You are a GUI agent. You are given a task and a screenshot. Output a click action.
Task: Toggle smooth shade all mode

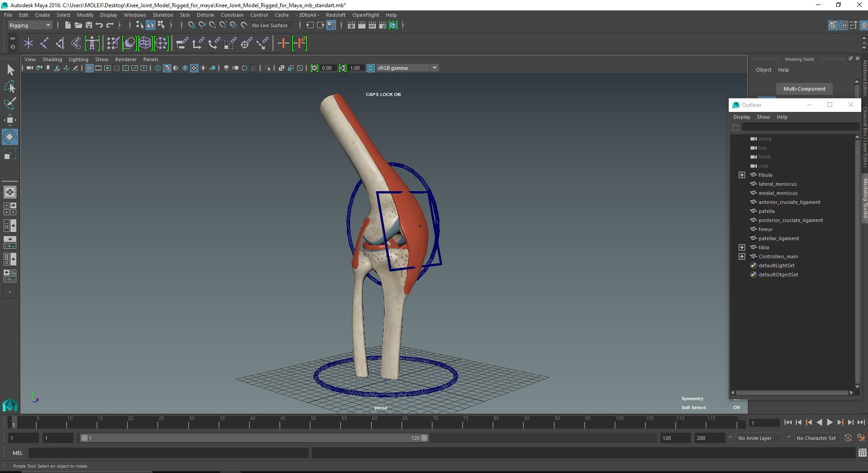167,68
